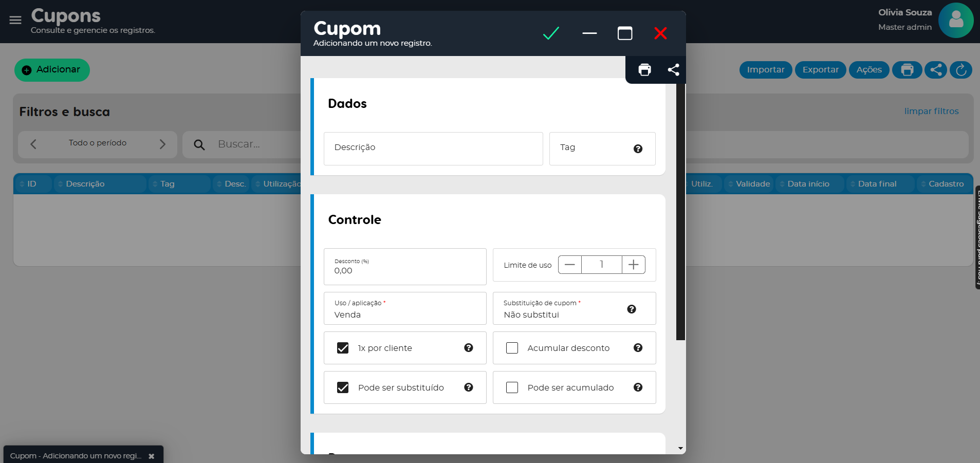Show help for 1x por cliente
The height and width of the screenshot is (463, 980).
pyautogui.click(x=468, y=348)
